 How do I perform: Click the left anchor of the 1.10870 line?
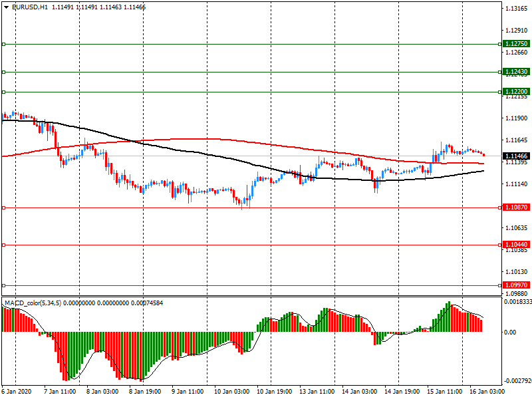pos(3,207)
